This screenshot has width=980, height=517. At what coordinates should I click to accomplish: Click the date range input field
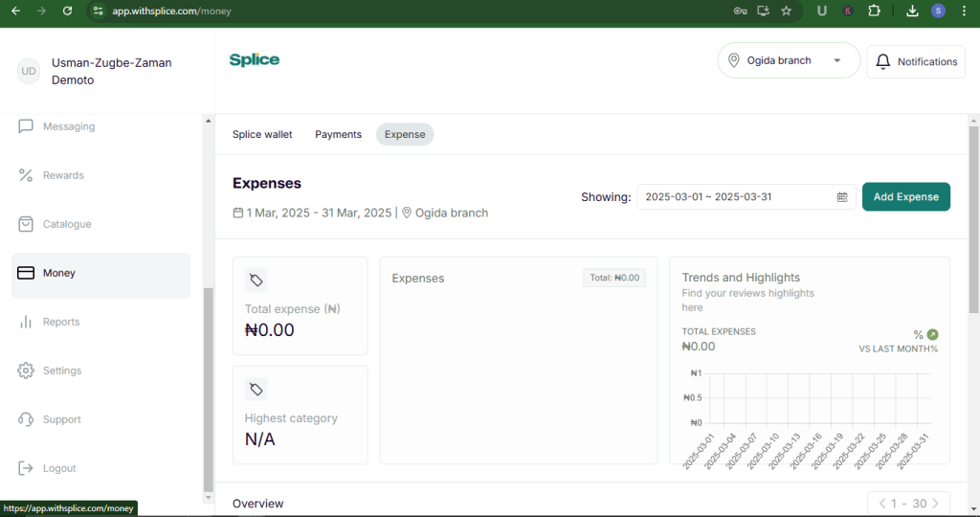pos(746,197)
